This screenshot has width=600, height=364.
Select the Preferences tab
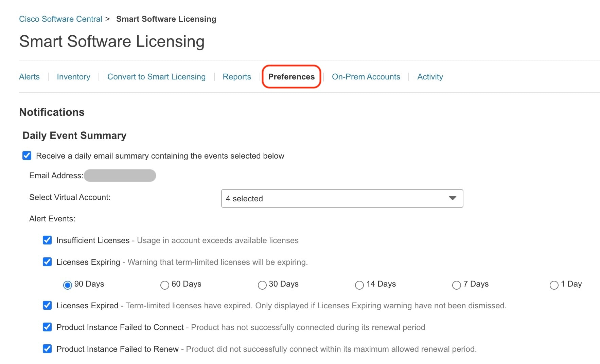(292, 77)
